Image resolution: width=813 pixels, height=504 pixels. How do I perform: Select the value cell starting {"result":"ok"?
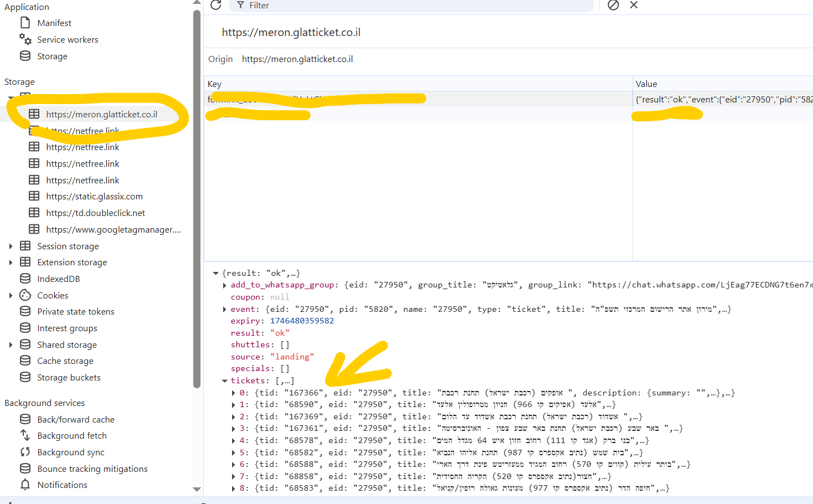coord(723,99)
